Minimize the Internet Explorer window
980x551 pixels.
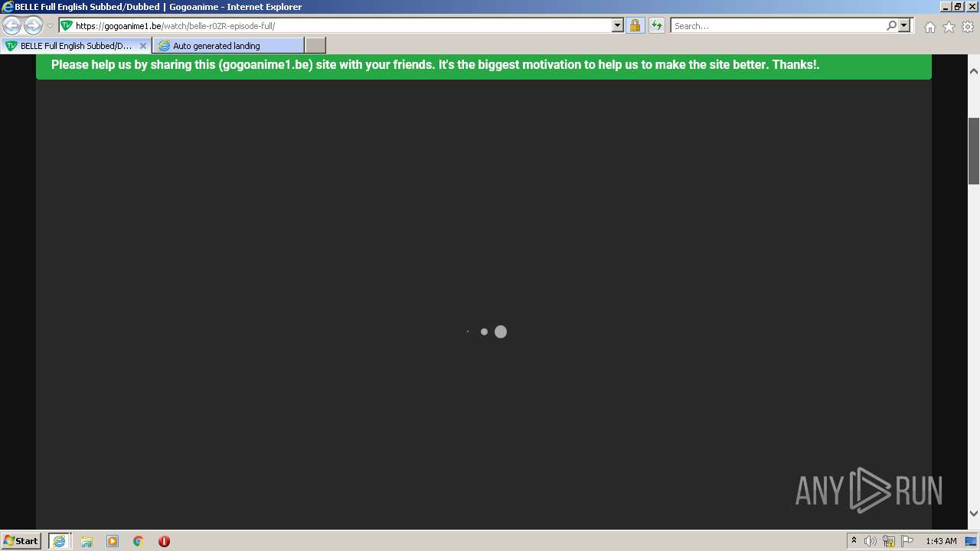[946, 6]
